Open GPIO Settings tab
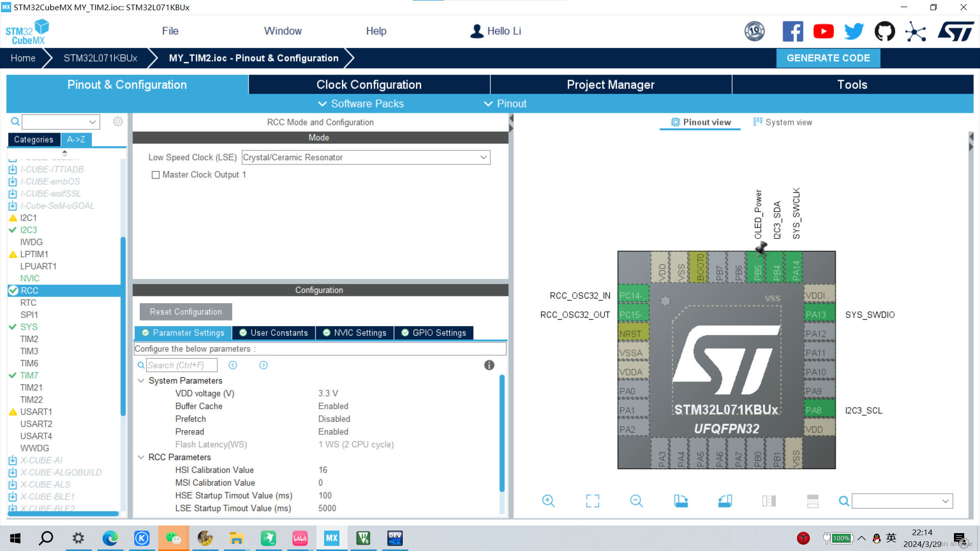Viewport: 980px width, 551px height. [x=434, y=333]
